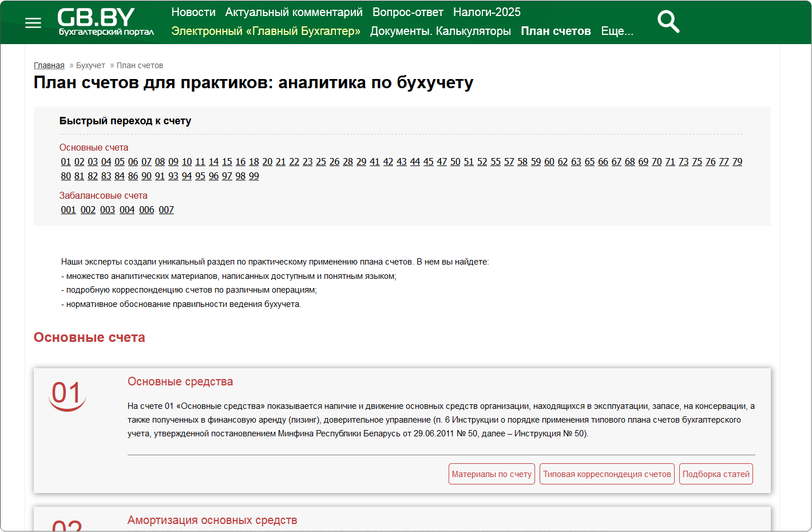Jump to account 99 quick link
This screenshot has width=812, height=532.
click(253, 176)
